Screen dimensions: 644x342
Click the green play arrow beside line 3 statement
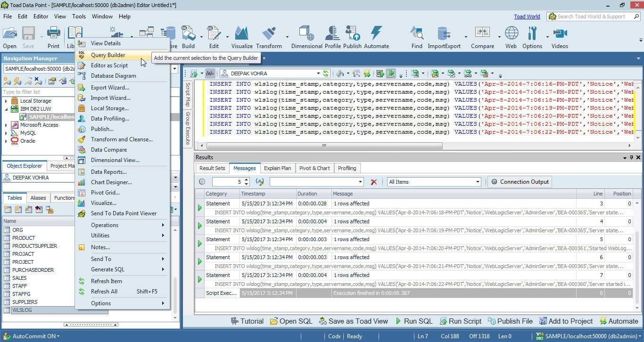[x=199, y=208]
